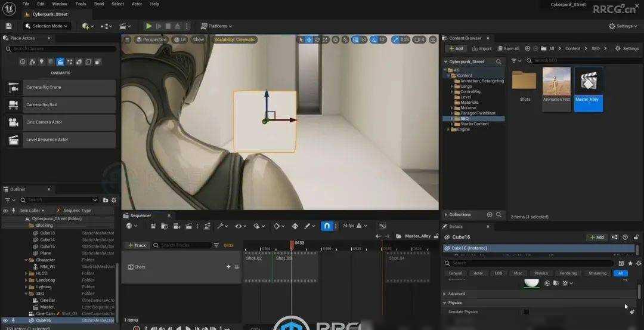Viewport: 644px width, 330px height.
Task: Open the Selection Mode dropdown
Action: coord(47,26)
